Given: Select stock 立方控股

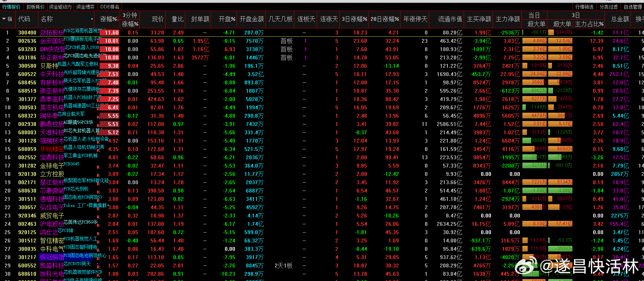Looking at the screenshot, I should tap(52, 174).
